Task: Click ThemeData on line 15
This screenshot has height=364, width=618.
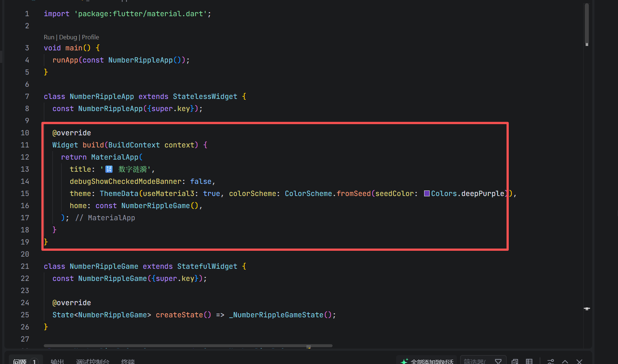Action: click(x=119, y=193)
